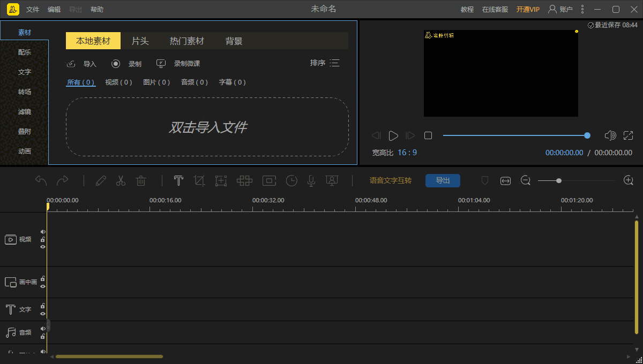Click the timeline zoom slider handle
The width and height of the screenshot is (643, 364).
(x=559, y=181)
